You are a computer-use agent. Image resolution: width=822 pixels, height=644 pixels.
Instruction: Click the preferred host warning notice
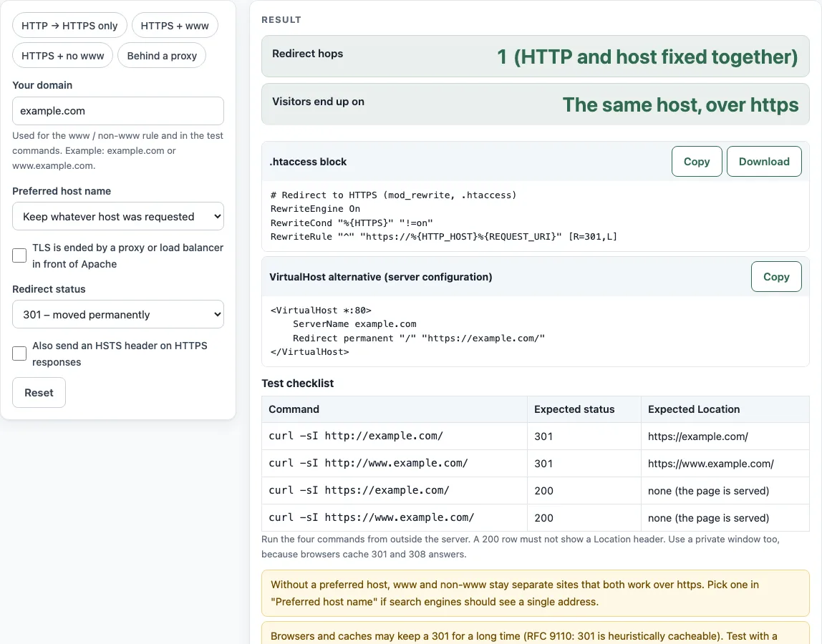click(x=536, y=593)
